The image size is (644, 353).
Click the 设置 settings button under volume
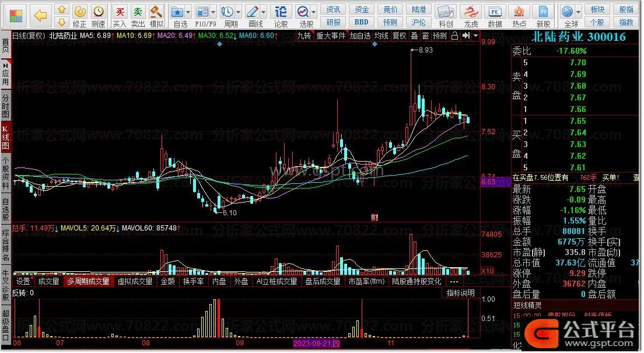[23, 281]
